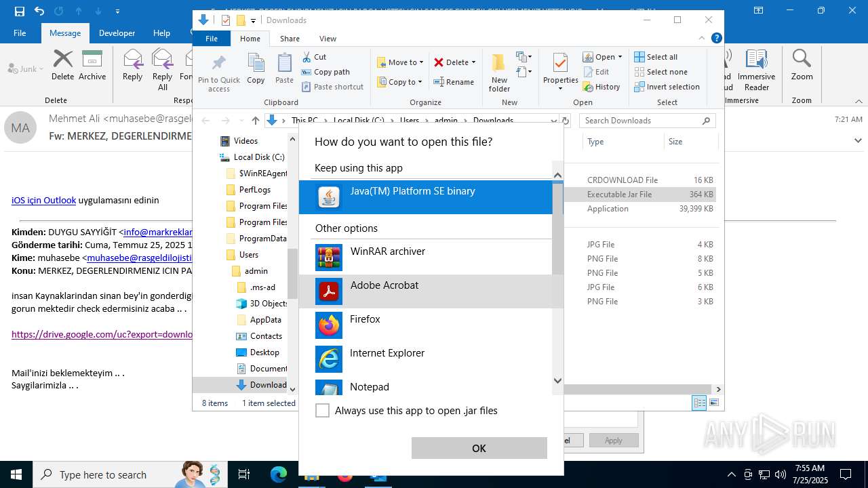
Task: Open the drive.google.com download link
Action: tap(102, 334)
